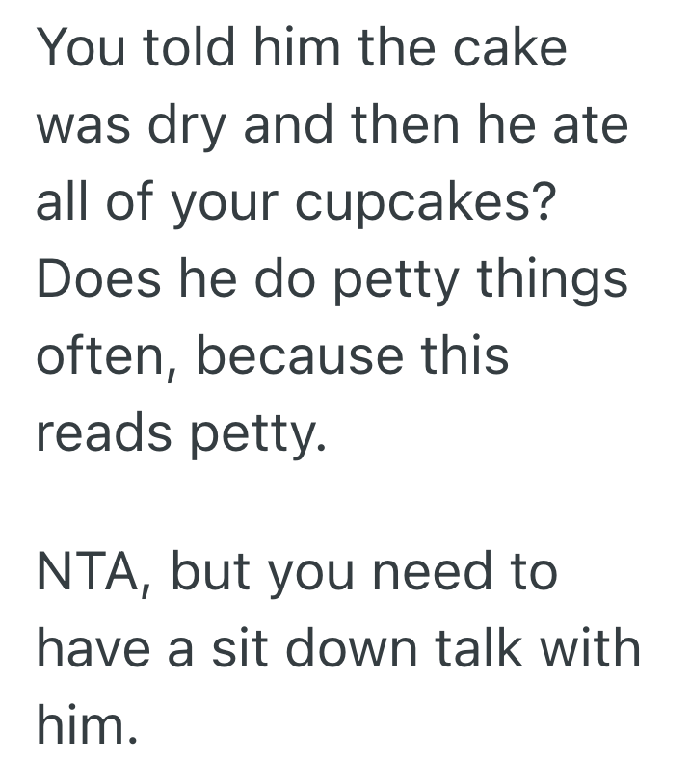Click the word "sit" in the comment

[x=233, y=648]
